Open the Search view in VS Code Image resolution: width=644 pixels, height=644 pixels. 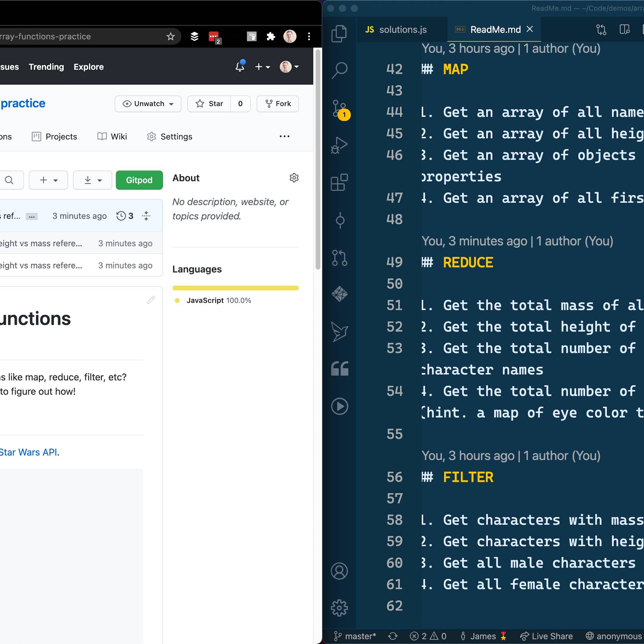(x=339, y=70)
